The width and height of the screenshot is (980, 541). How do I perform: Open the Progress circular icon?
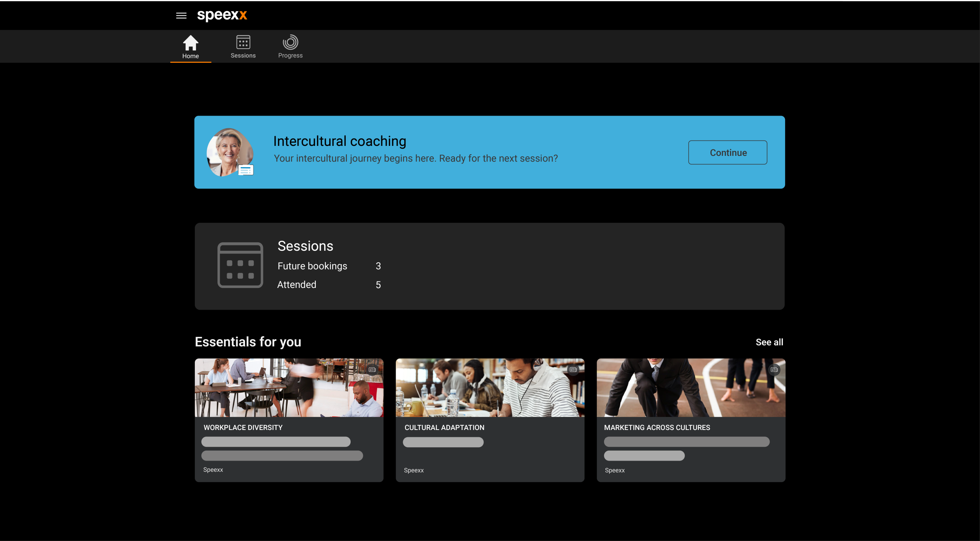(290, 42)
